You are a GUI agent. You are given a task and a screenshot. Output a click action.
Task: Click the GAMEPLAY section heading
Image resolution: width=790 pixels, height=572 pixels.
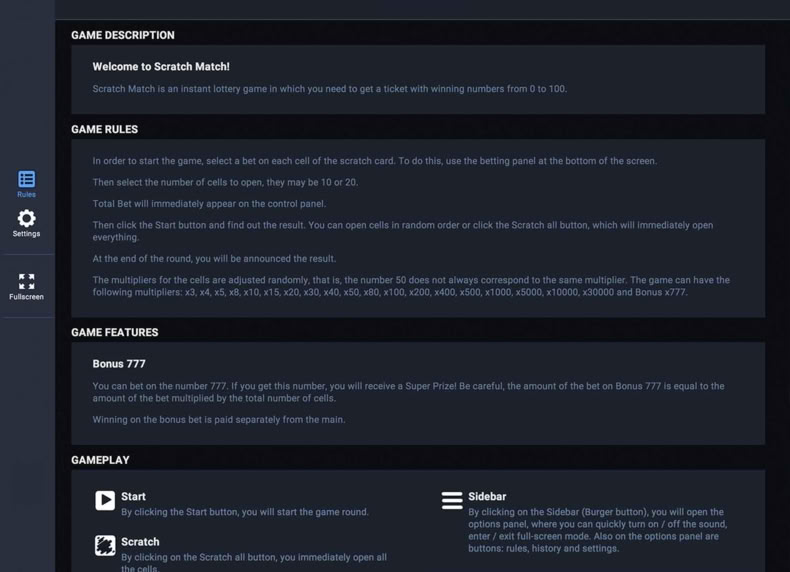pyautogui.click(x=100, y=460)
